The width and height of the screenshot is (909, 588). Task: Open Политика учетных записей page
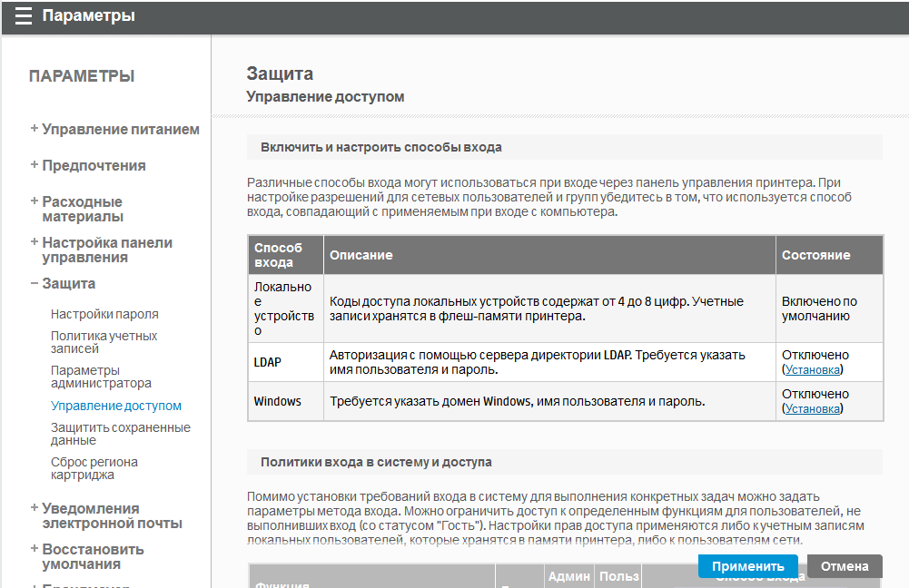point(104,342)
